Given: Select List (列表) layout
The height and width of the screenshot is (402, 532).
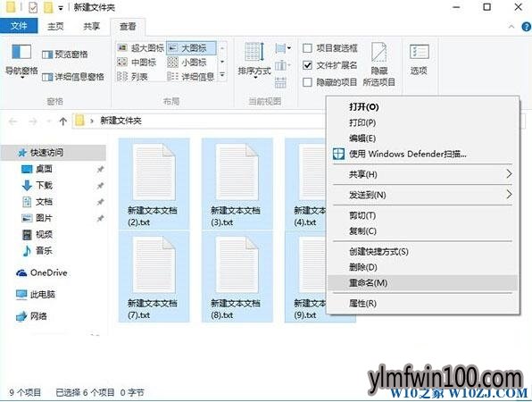Looking at the screenshot, I should pos(132,77).
